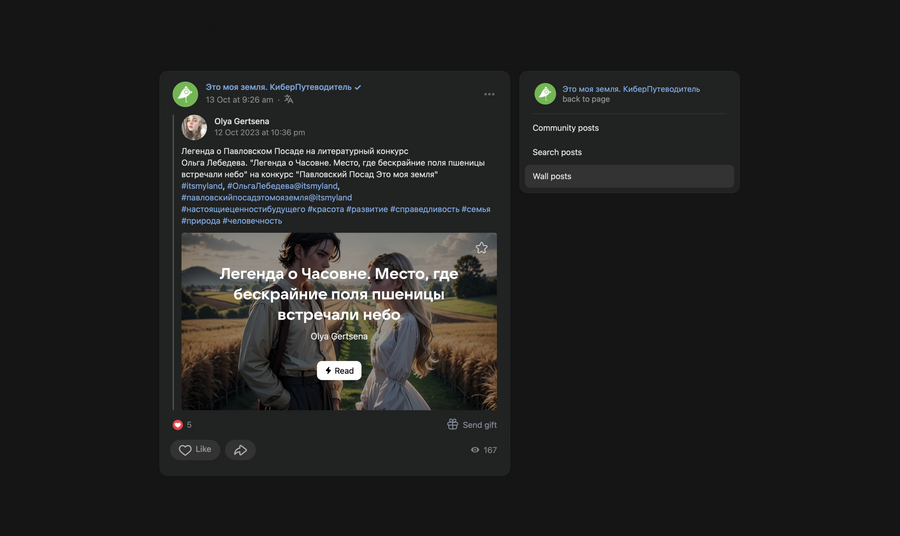The height and width of the screenshot is (536, 900).
Task: Click the community avatar in the sidebar
Action: tap(545, 94)
